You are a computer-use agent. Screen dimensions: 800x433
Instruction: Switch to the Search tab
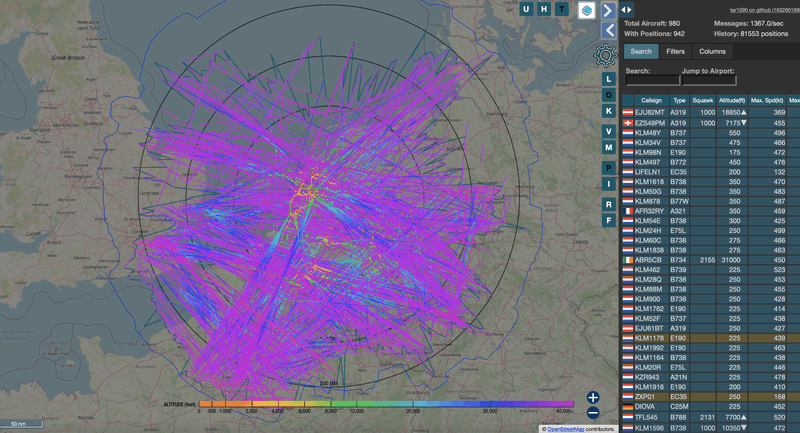641,51
